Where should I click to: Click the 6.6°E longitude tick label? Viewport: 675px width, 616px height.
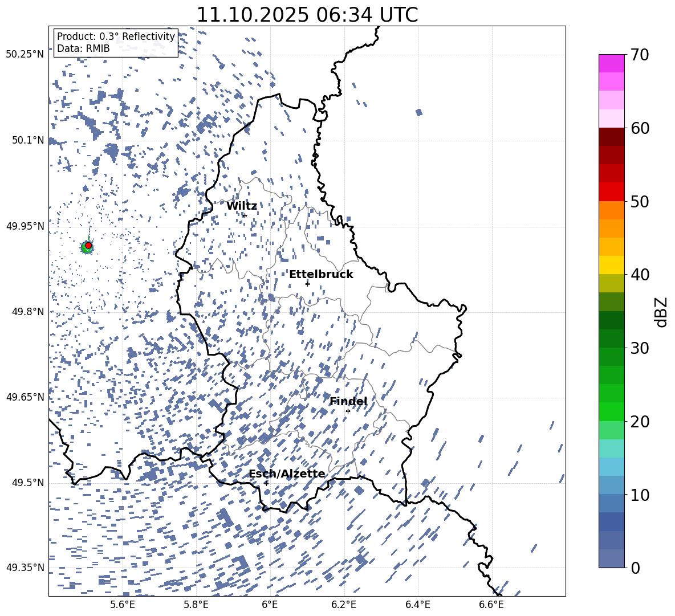pos(491,605)
